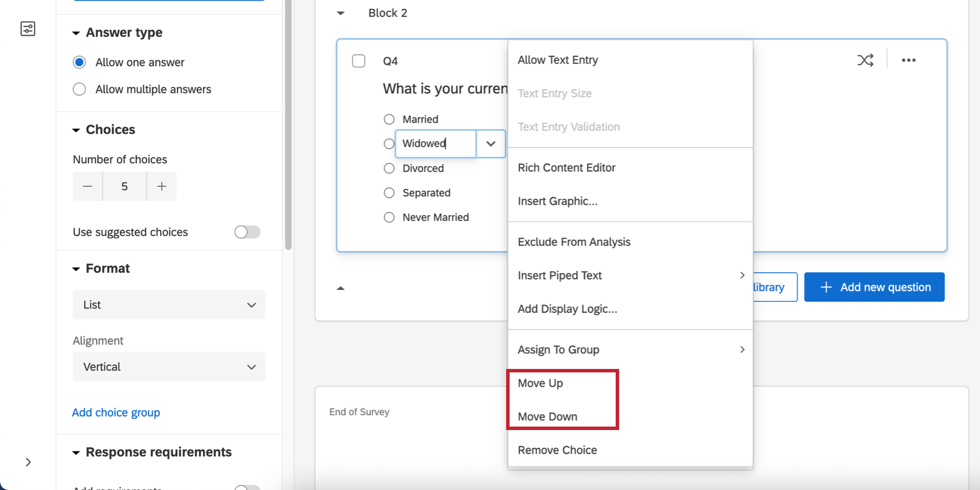Check the Q4 question checkbox
This screenshot has height=490, width=980.
[359, 61]
